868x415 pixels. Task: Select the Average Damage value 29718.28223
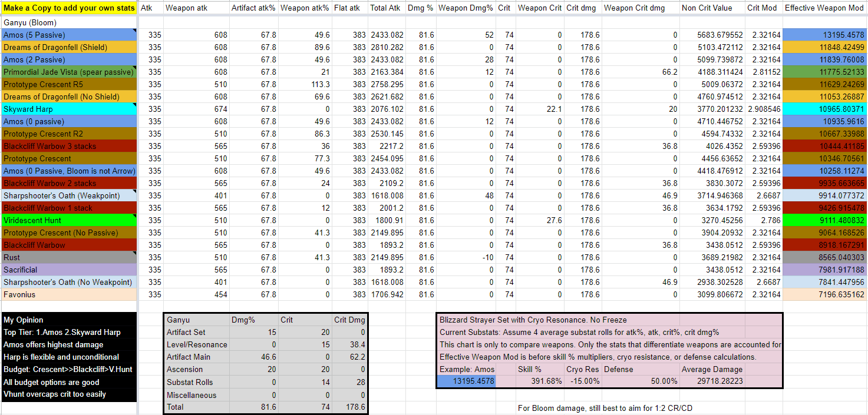pyautogui.click(x=712, y=381)
